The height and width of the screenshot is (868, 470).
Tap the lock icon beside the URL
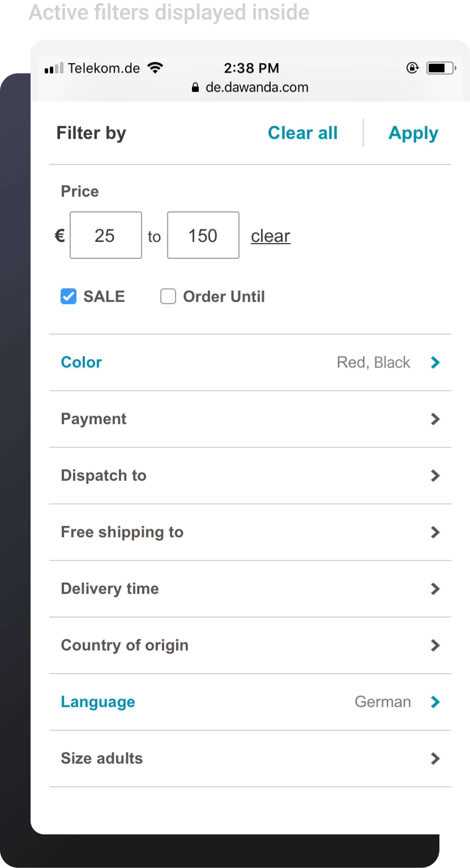[195, 88]
